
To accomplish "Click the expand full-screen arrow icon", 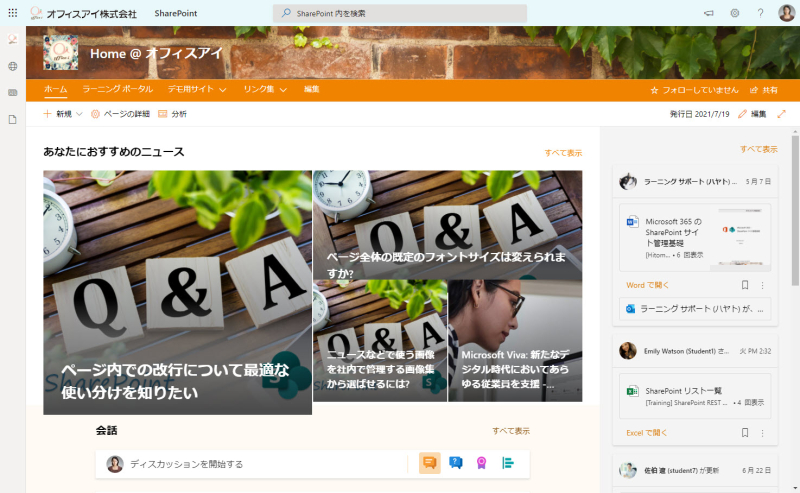I will [781, 114].
